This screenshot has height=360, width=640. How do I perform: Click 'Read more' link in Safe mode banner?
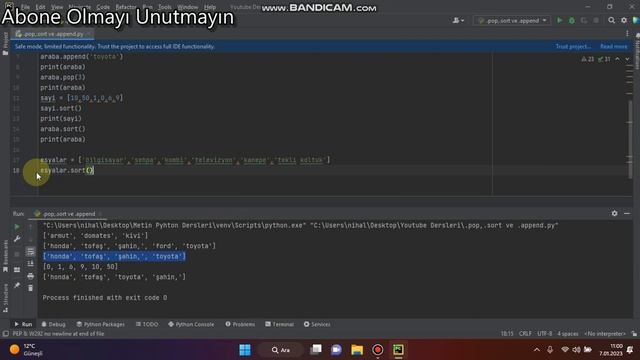(x=613, y=47)
